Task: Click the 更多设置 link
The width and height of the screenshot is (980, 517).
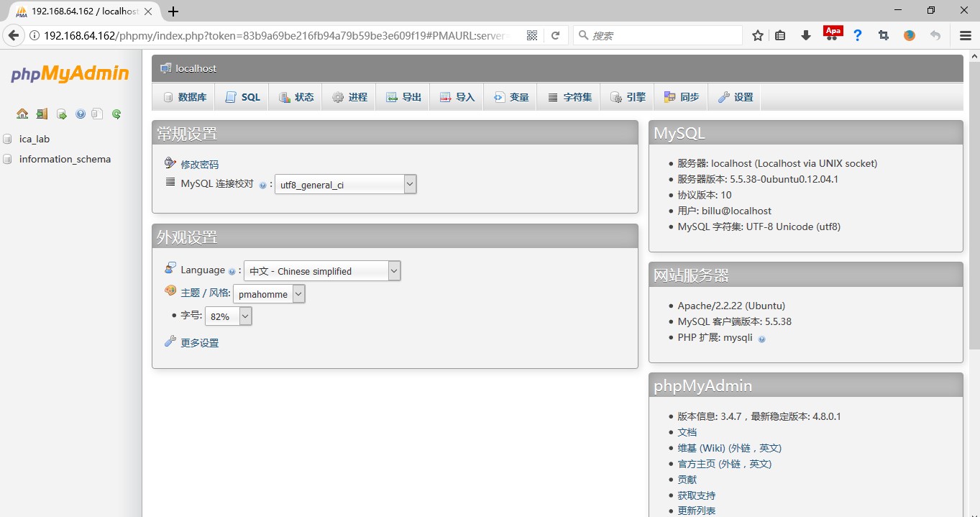Action: tap(200, 343)
